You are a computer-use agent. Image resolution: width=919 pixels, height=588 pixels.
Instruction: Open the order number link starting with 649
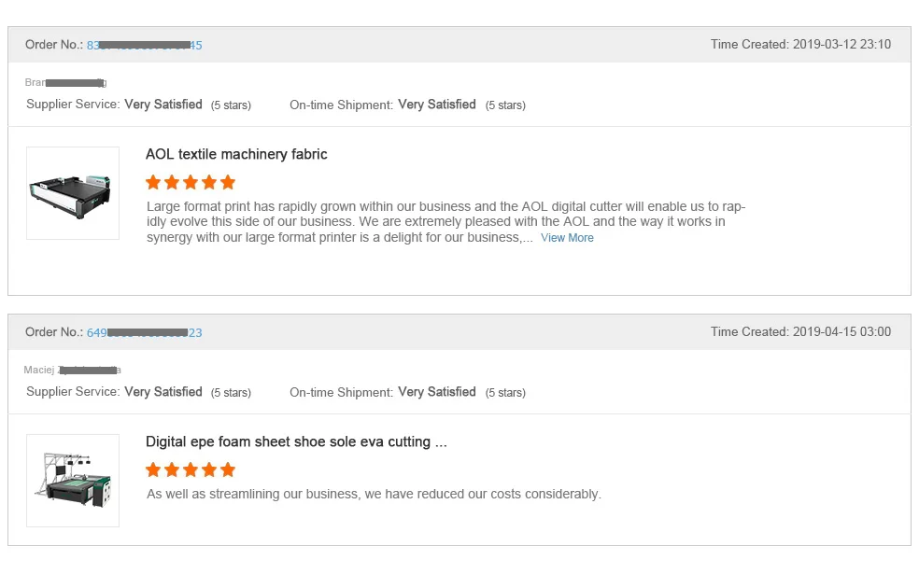(145, 332)
